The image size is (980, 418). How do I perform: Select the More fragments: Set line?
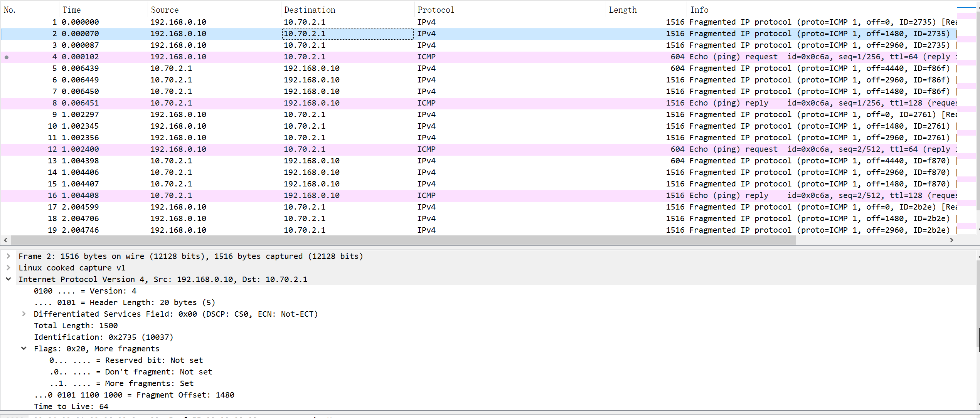coord(121,383)
